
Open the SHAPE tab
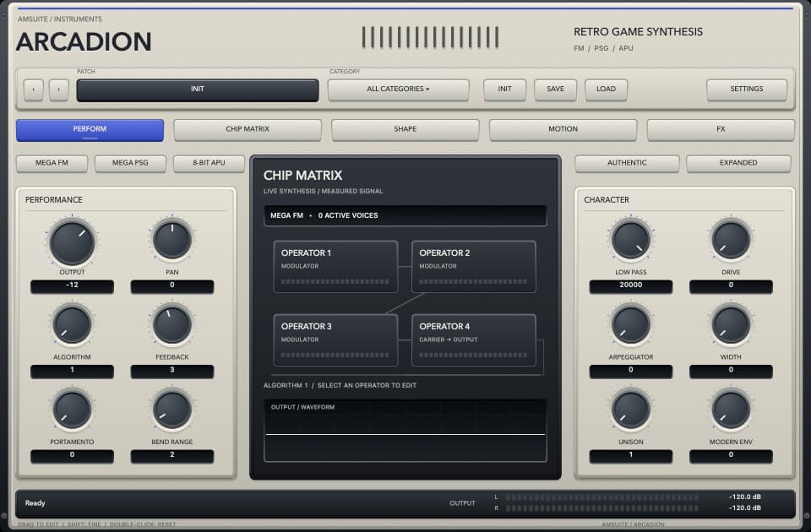click(405, 130)
